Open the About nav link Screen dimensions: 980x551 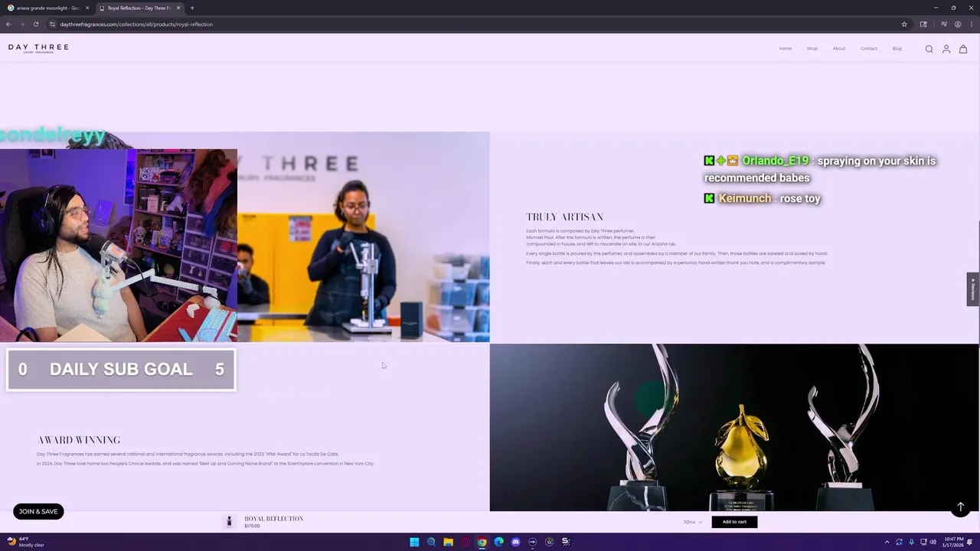839,49
